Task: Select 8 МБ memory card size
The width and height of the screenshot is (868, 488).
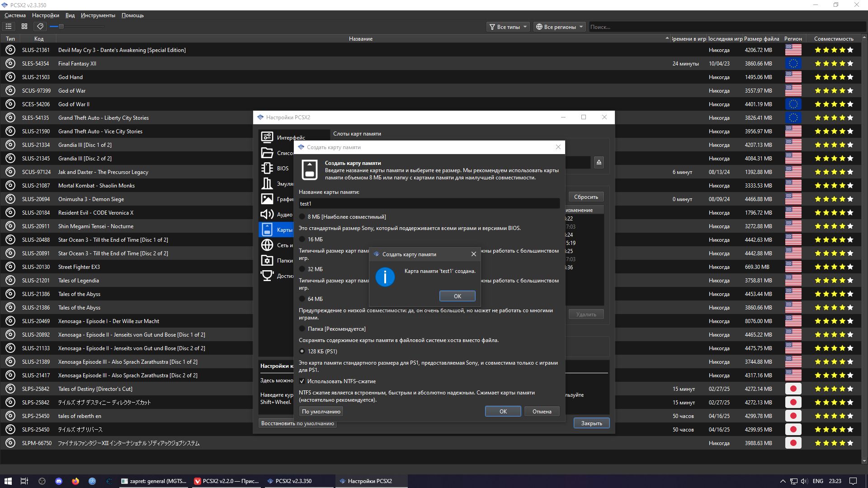Action: click(302, 217)
